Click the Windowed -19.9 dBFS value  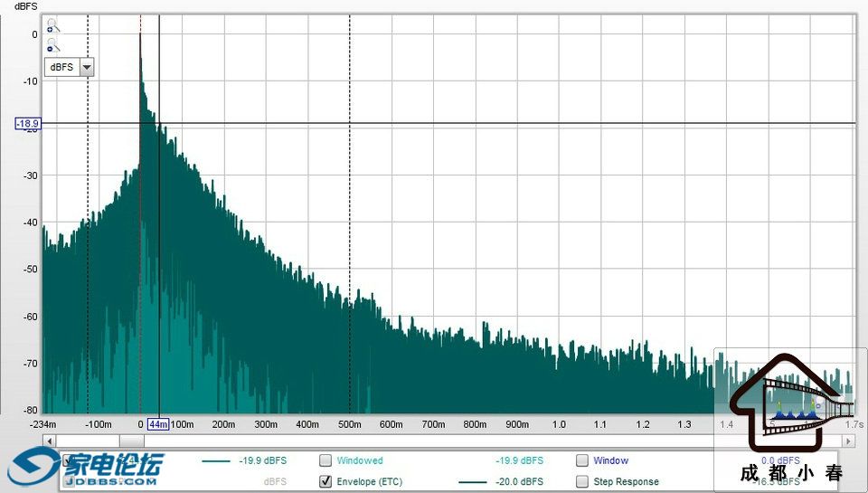coord(519,460)
